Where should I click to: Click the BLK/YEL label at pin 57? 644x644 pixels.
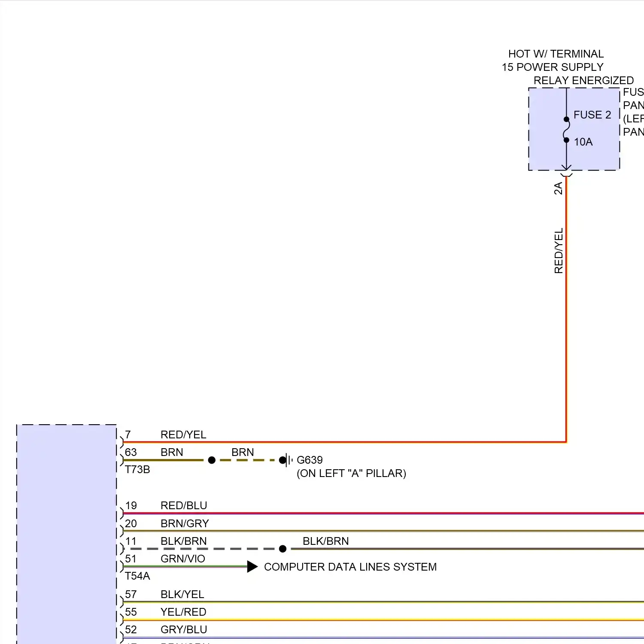[182, 595]
